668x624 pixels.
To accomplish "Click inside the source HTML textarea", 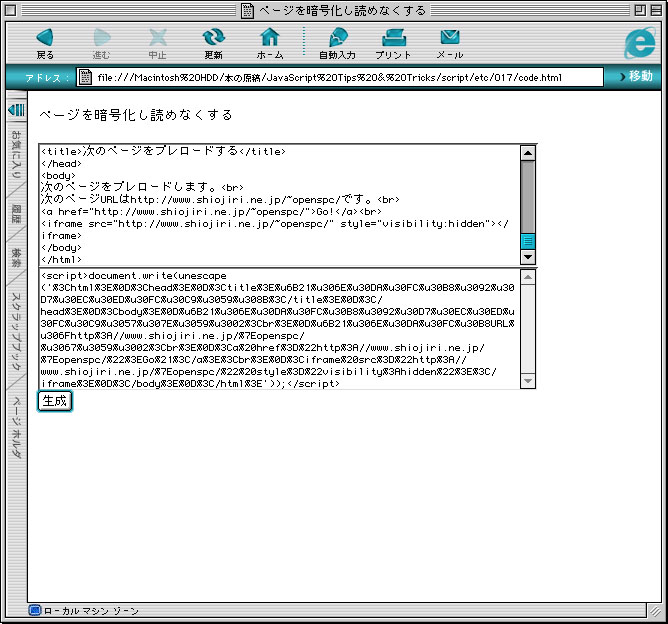I will [279, 205].
